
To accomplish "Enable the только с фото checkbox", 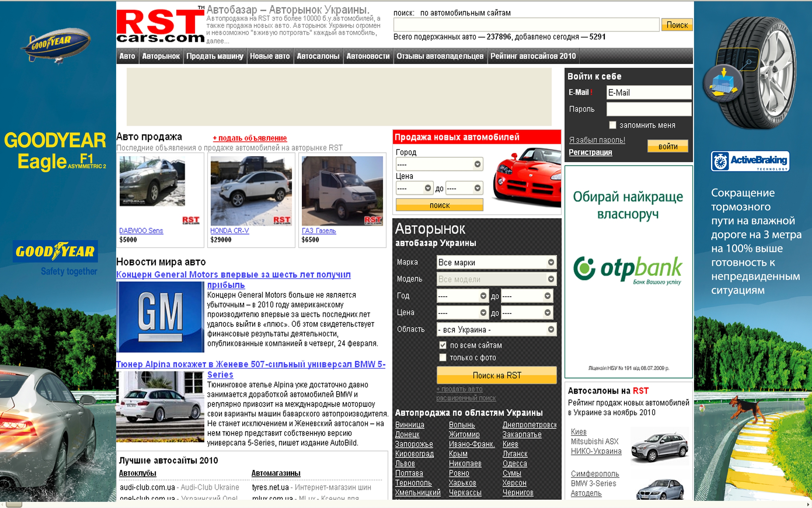I will (443, 357).
